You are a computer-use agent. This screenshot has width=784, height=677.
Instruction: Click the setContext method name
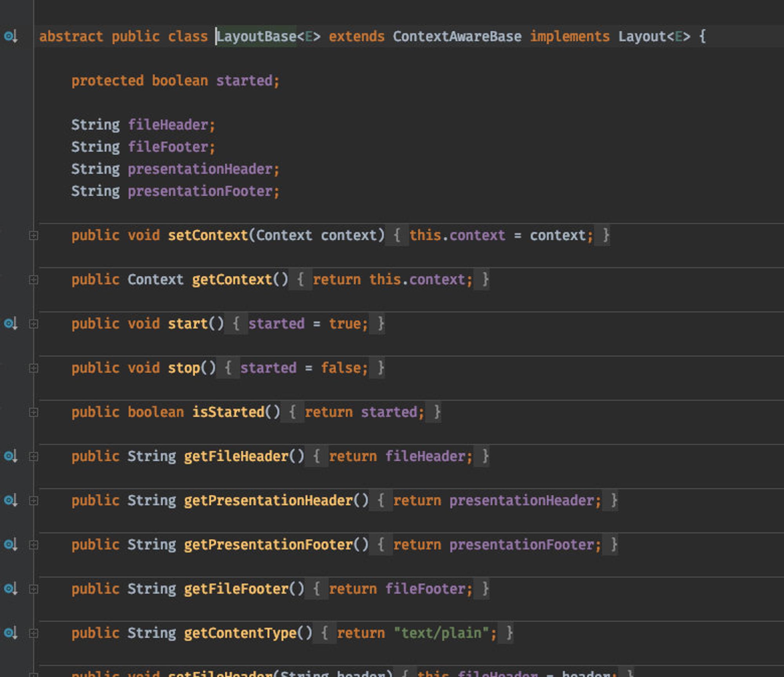208,235
